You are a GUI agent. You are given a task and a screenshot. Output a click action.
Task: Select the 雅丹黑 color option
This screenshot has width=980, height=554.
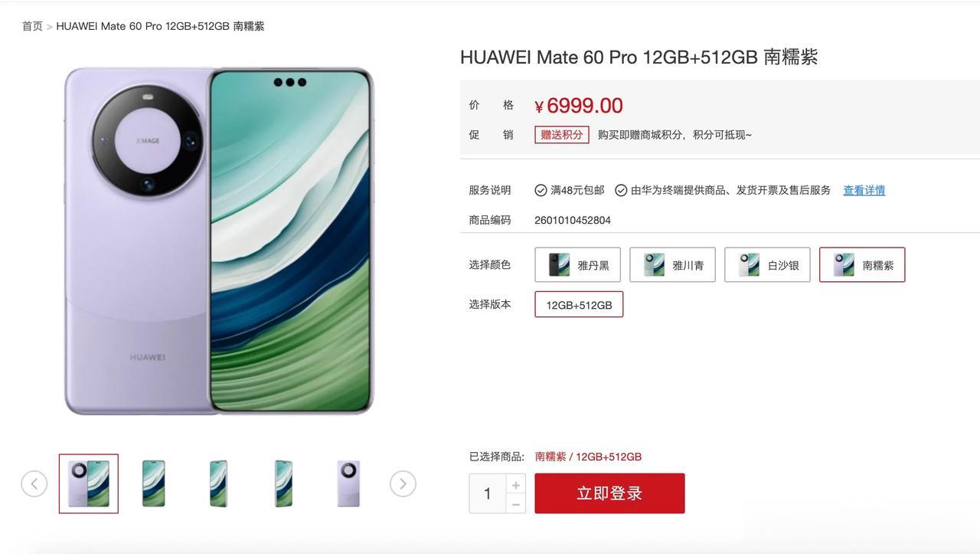click(x=577, y=265)
